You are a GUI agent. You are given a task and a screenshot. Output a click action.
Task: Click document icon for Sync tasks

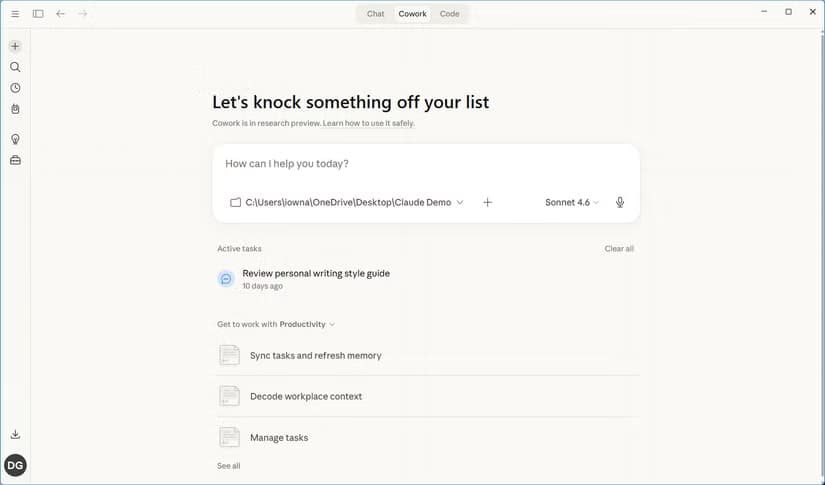tap(229, 355)
